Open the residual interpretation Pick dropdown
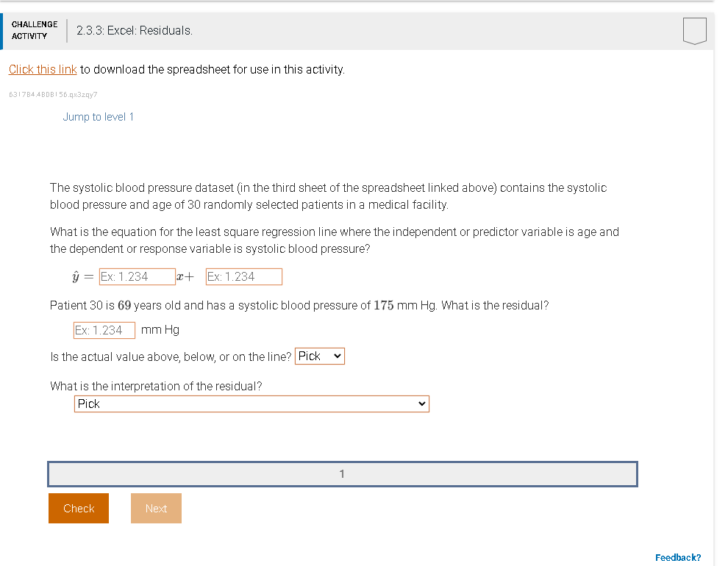 coord(251,404)
